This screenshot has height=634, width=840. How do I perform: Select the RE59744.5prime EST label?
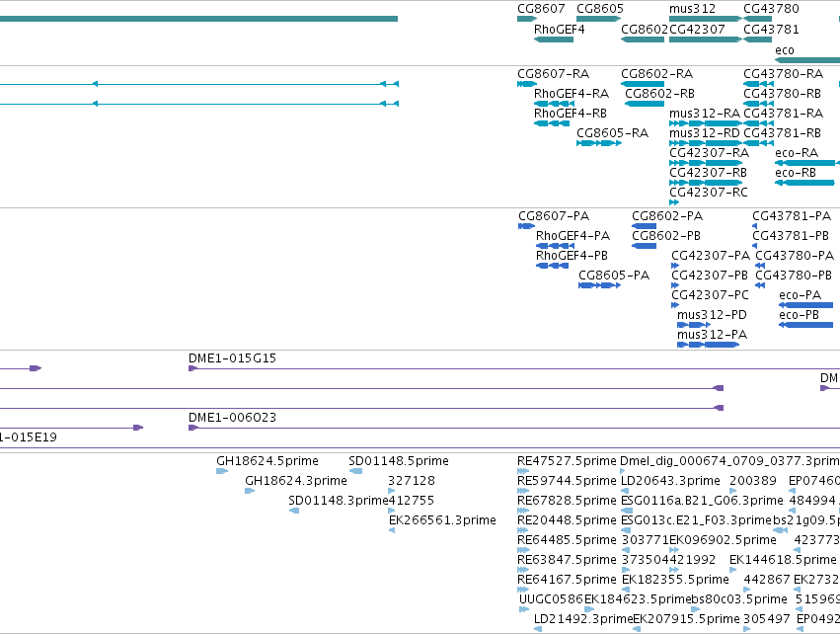click(x=567, y=481)
